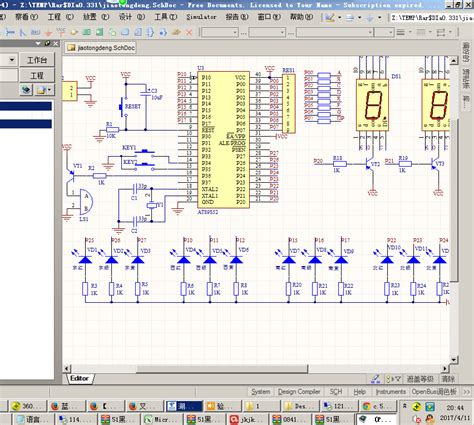Click the Firefox taskbar button labeled 又

[x=144, y=406]
